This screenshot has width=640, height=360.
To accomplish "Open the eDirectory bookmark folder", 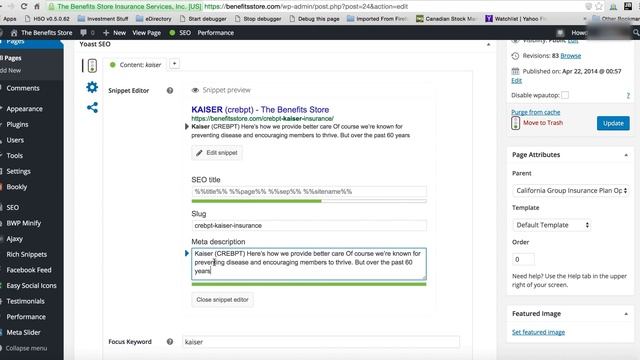I will coord(154,18).
